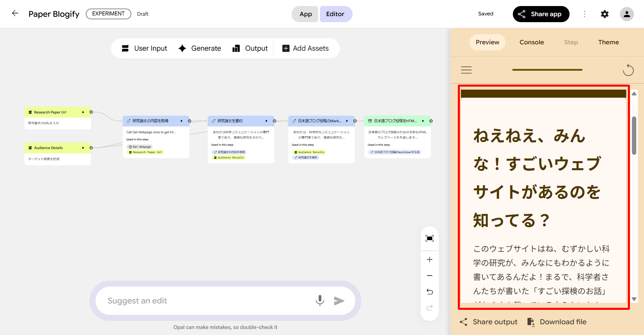
Task: Open settings gear icon
Action: pos(604,14)
